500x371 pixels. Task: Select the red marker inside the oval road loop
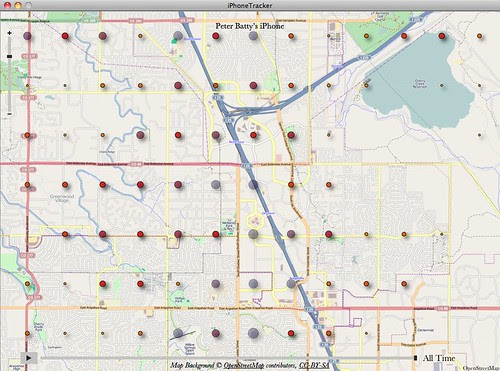253,135
